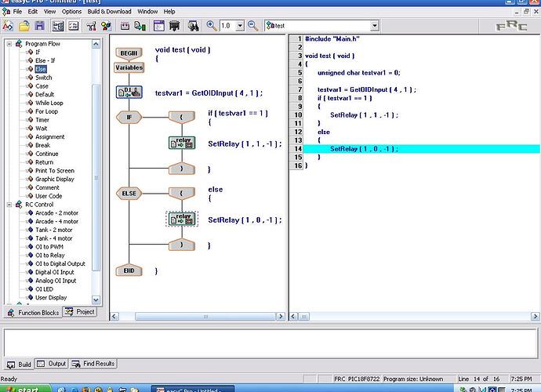Select the END block in flowchart
Screen dimensions: 541x392
click(x=129, y=271)
